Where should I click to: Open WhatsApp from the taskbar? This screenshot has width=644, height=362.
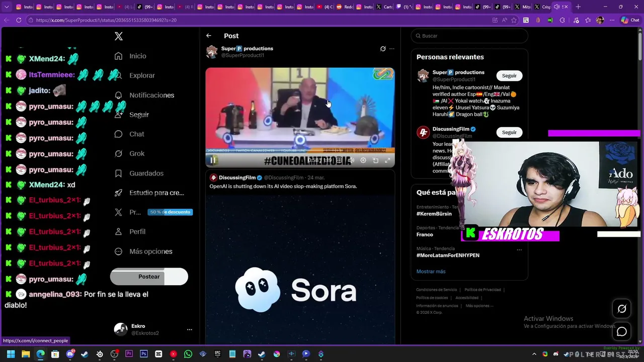click(188, 354)
